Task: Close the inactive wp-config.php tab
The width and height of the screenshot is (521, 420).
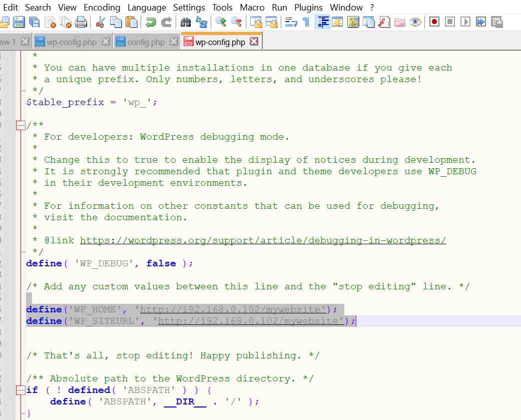Action: click(106, 42)
